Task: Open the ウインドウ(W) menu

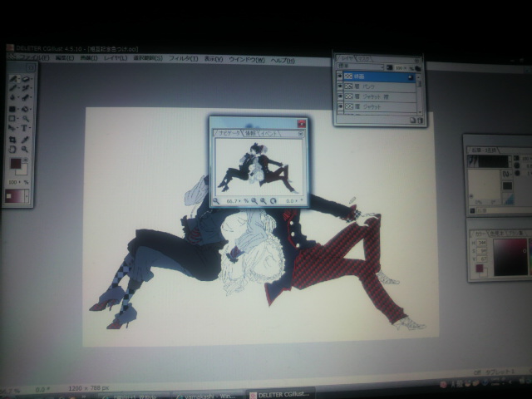Action: coord(247,60)
